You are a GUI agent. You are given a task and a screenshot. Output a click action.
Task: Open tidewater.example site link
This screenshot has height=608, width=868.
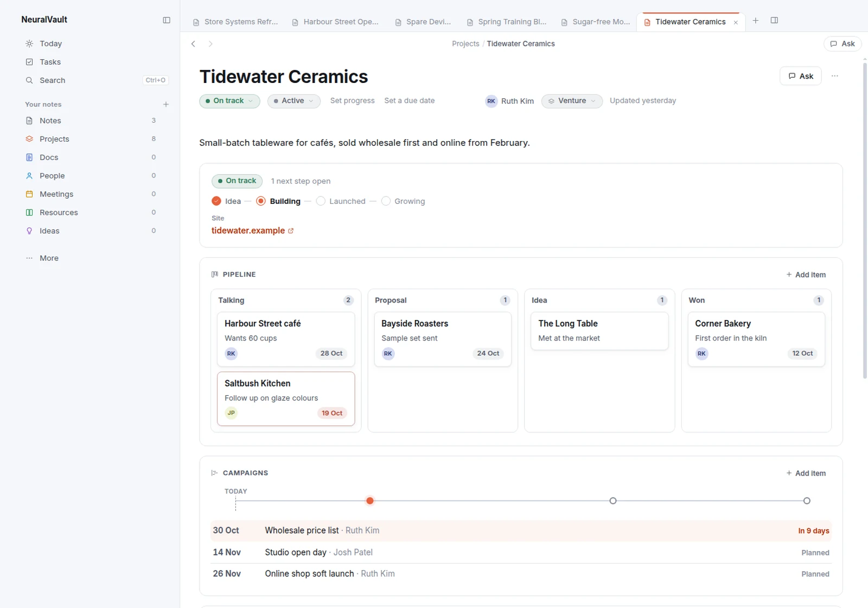(248, 231)
